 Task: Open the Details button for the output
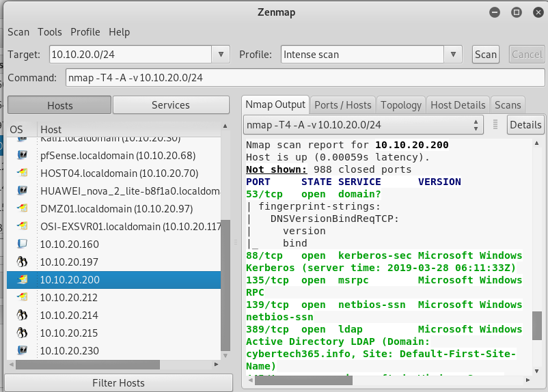point(525,125)
